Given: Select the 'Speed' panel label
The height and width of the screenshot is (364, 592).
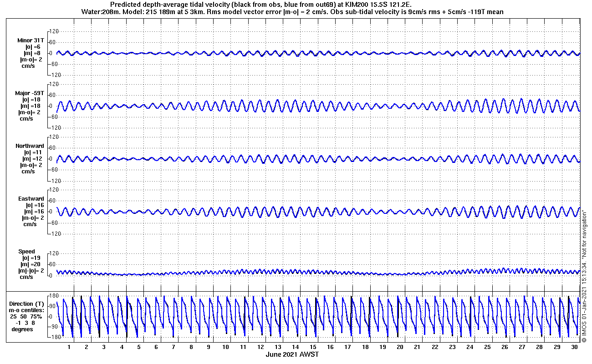Looking at the screenshot, I should 26,252.
